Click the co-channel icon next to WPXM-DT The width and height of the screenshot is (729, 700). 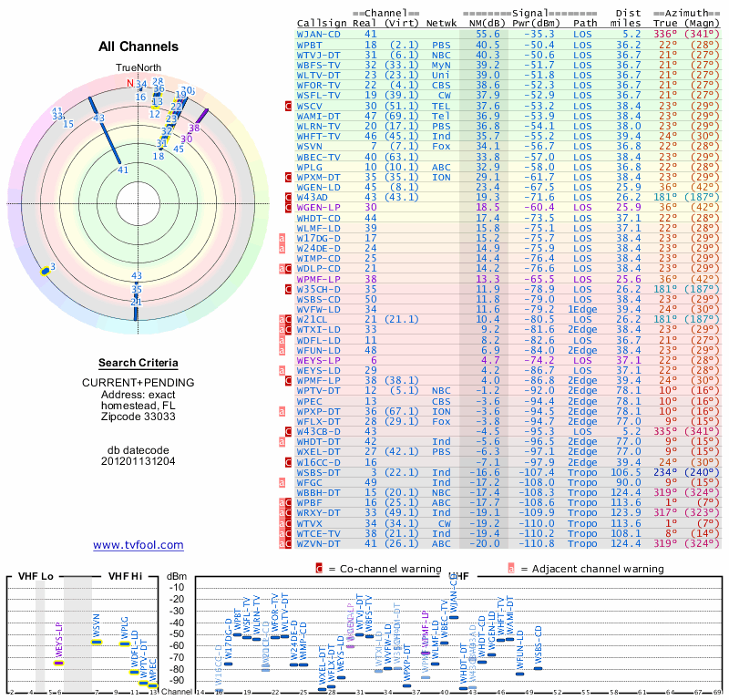click(x=288, y=177)
